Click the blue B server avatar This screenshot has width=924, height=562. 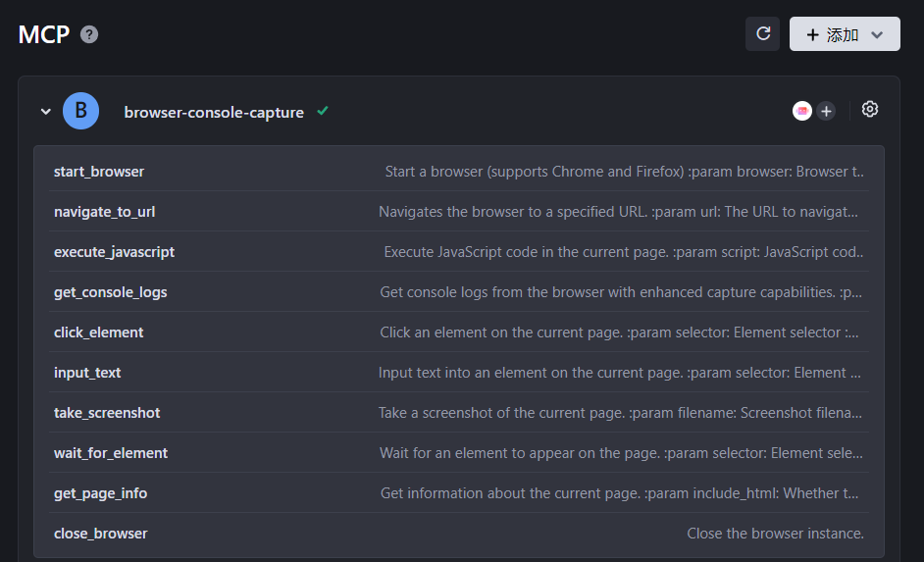81,112
